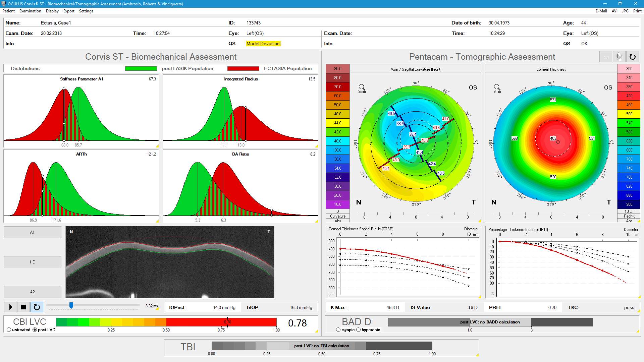Expand TBI panel corner triangle
Screen dimensions: 644x362
coord(477,355)
